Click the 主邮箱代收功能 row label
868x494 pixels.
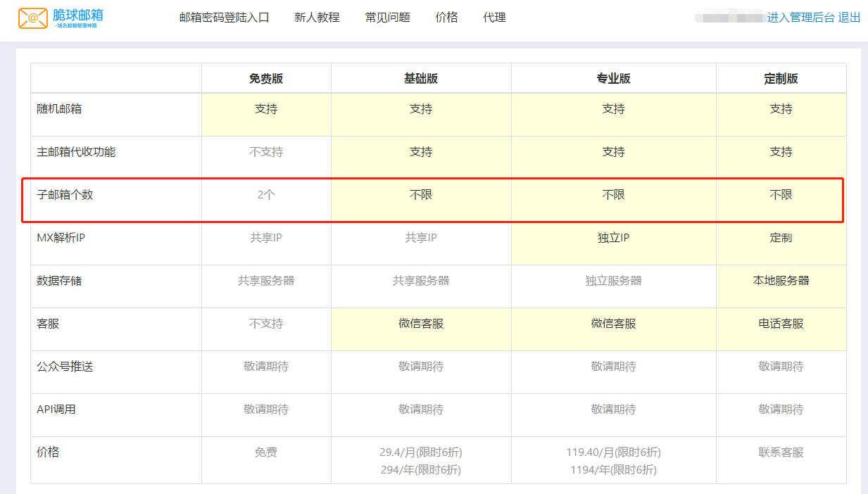coord(76,152)
